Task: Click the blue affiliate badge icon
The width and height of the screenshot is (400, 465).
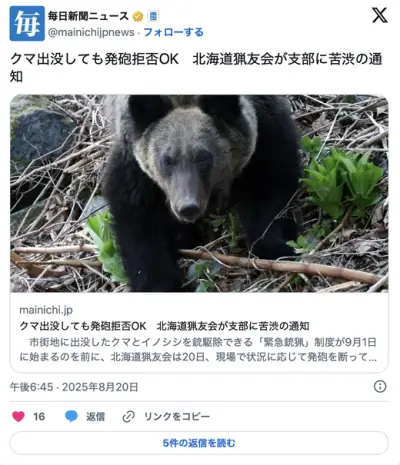Action: coord(153,16)
